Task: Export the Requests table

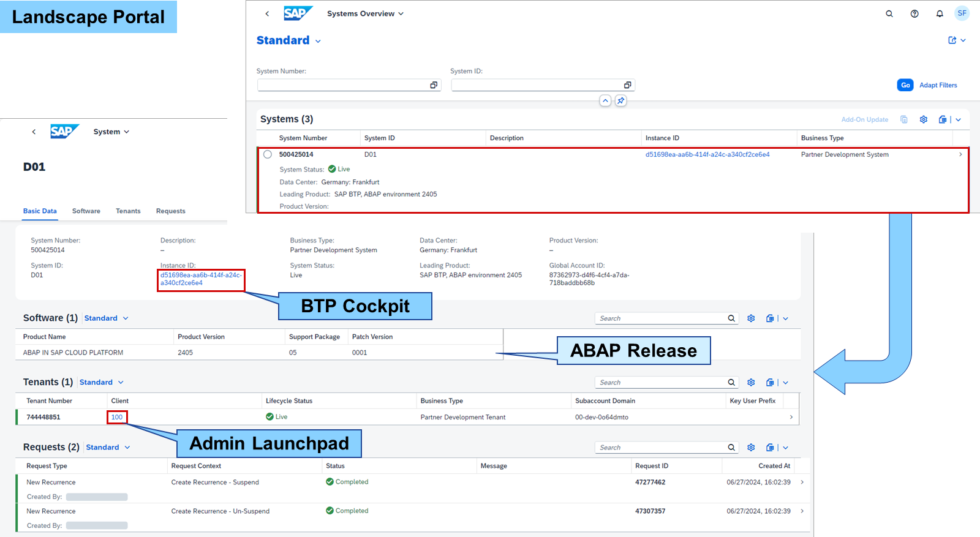Action: click(x=770, y=448)
